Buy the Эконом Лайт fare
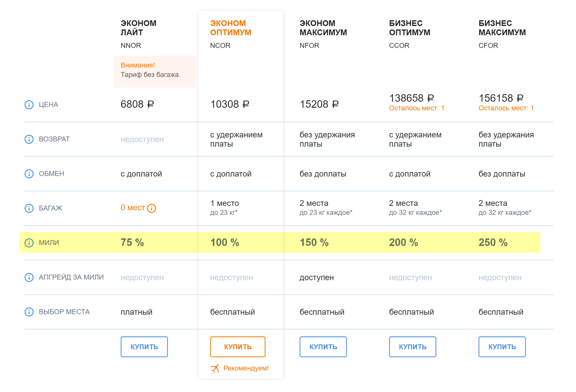576x392 pixels. pyautogui.click(x=144, y=347)
